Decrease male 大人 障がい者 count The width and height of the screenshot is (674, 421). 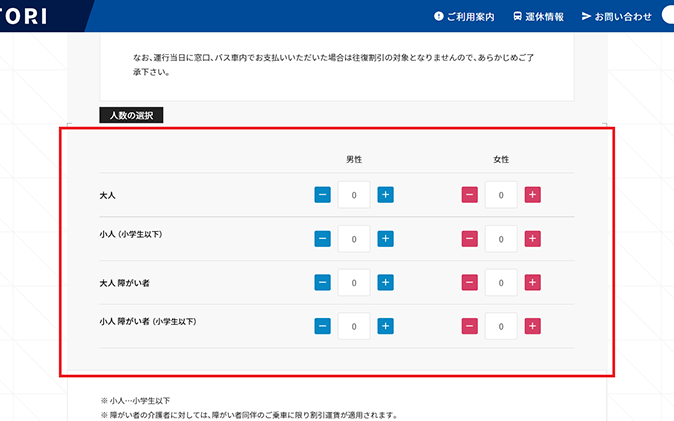[322, 283]
